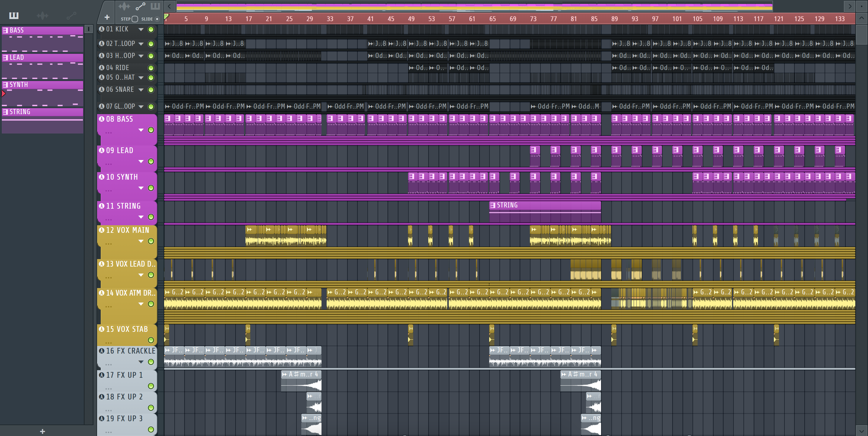Screen dimensions: 868x436
Task: Mute the 12 VOX MAIN track
Action: pyautogui.click(x=151, y=241)
